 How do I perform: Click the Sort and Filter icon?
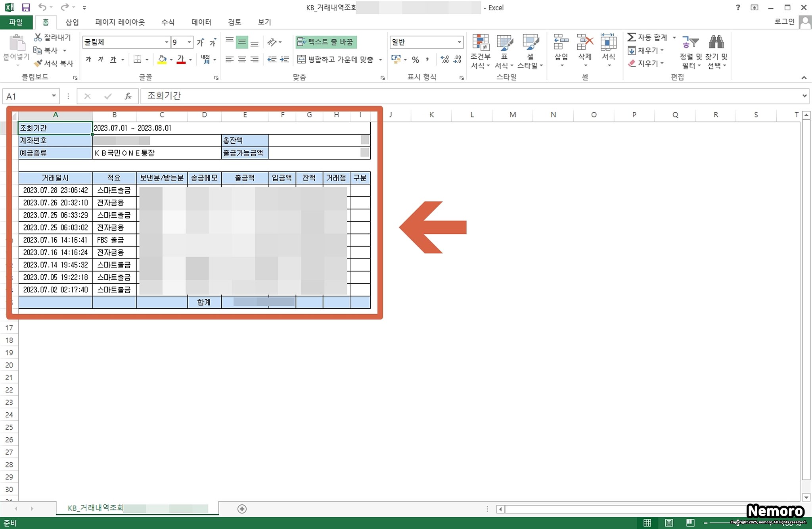point(690,42)
